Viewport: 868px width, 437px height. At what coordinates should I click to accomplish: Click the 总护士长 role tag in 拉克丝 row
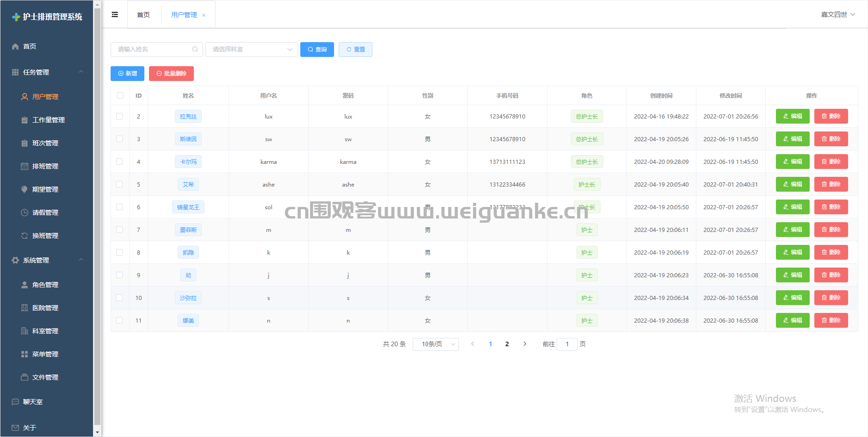point(587,116)
